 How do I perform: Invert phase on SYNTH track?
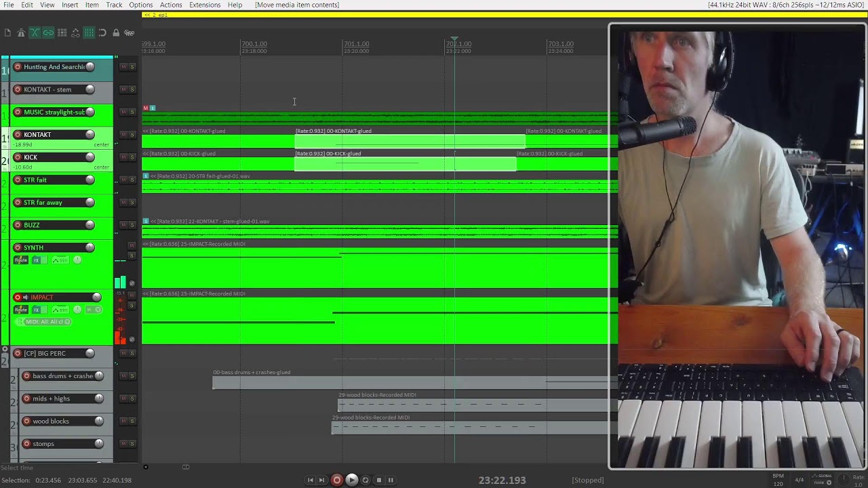[132, 283]
